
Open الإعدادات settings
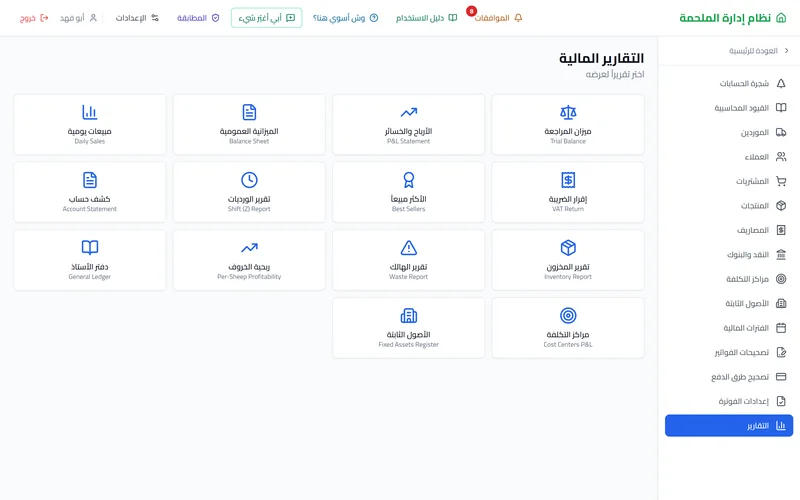(x=137, y=18)
